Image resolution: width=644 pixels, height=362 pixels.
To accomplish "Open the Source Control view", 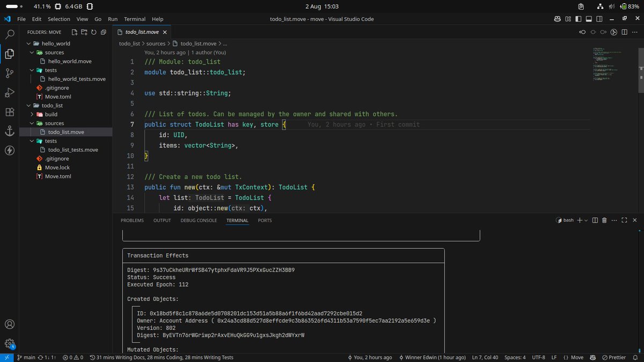I will click(x=9, y=73).
